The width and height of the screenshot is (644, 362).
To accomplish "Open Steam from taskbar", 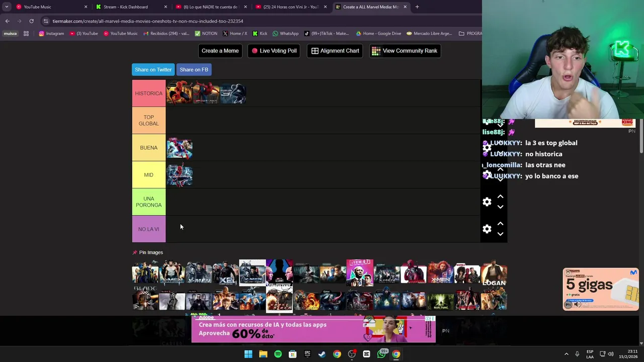I will tap(322, 354).
